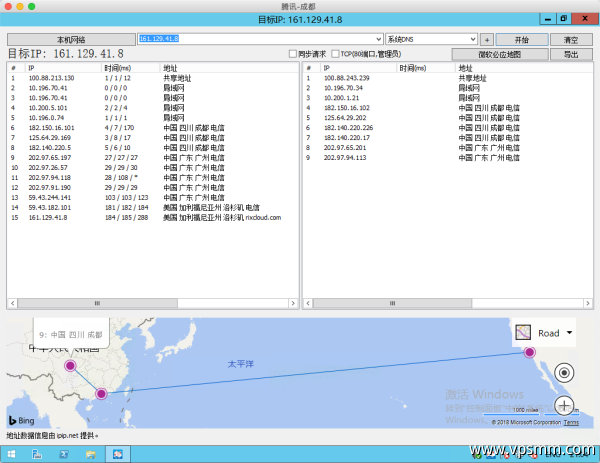
Task: Select row with IP 10.200.5.101
Action: (x=152, y=108)
